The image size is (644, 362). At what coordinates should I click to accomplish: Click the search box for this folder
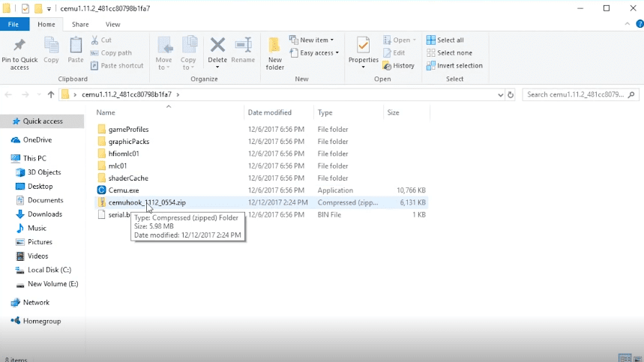click(x=576, y=95)
